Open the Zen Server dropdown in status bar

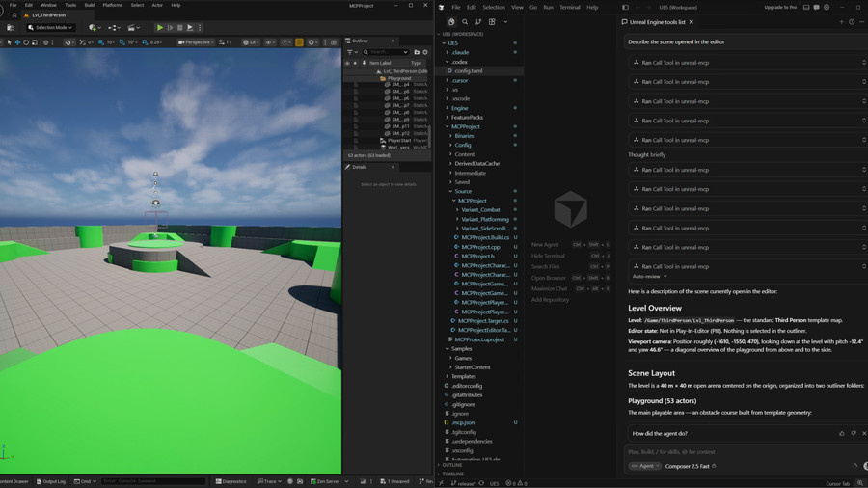pyautogui.click(x=330, y=481)
